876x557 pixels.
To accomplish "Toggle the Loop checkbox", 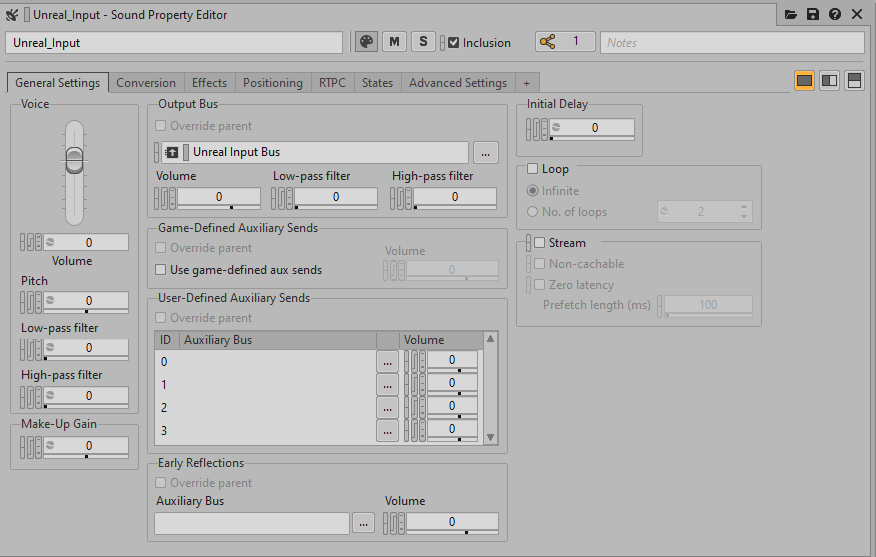I will [533, 169].
